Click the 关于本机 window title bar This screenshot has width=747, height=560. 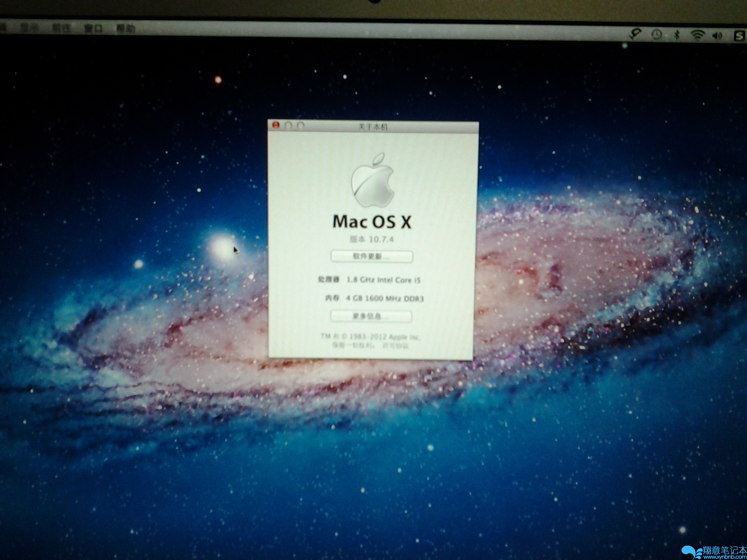click(373, 127)
